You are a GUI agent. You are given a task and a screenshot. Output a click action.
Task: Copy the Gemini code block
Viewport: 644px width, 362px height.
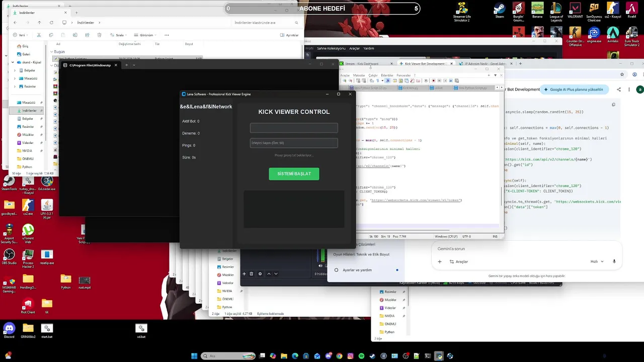pyautogui.click(x=613, y=105)
